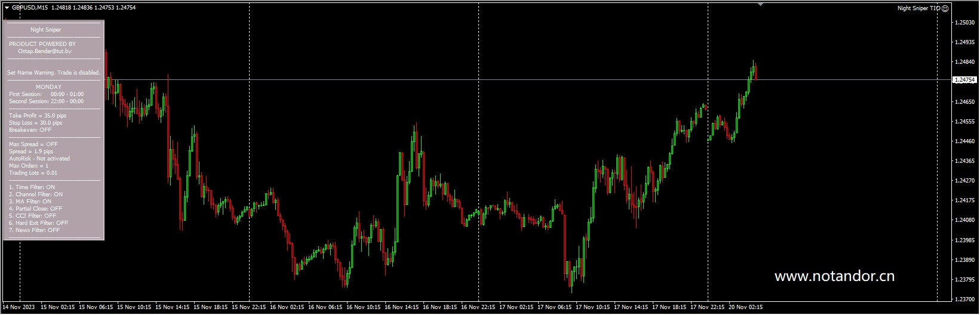The image size is (980, 315).
Task: Click the current price label 1.24754
Action: click(964, 79)
